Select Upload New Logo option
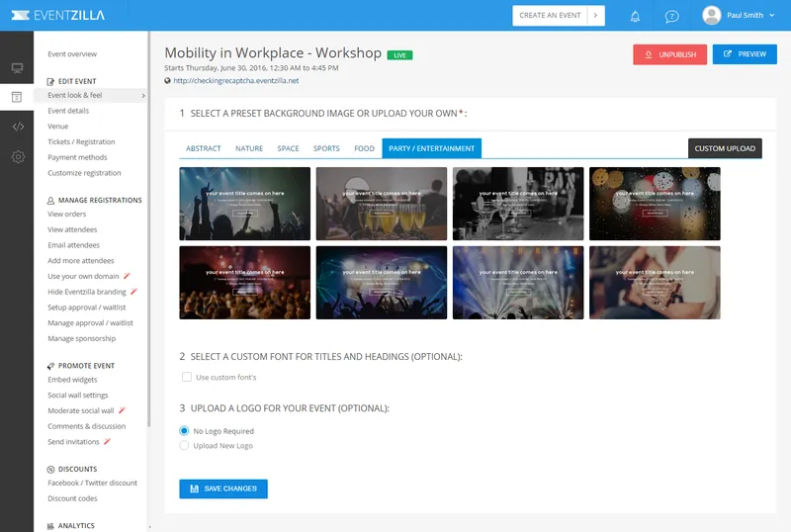The width and height of the screenshot is (791, 532). [184, 445]
